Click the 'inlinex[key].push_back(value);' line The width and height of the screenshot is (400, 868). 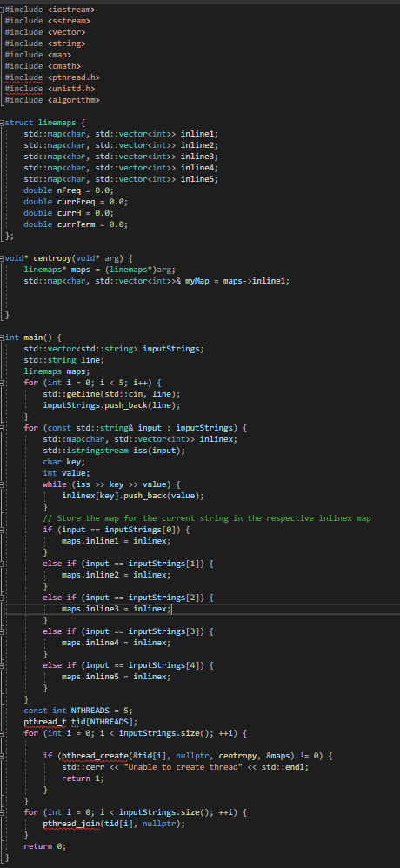(x=133, y=496)
